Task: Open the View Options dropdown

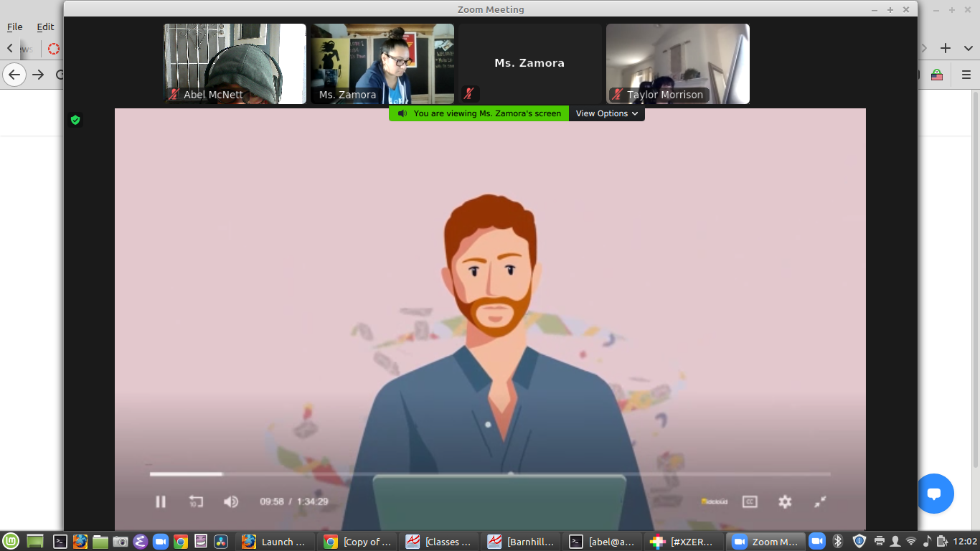Action: [607, 113]
